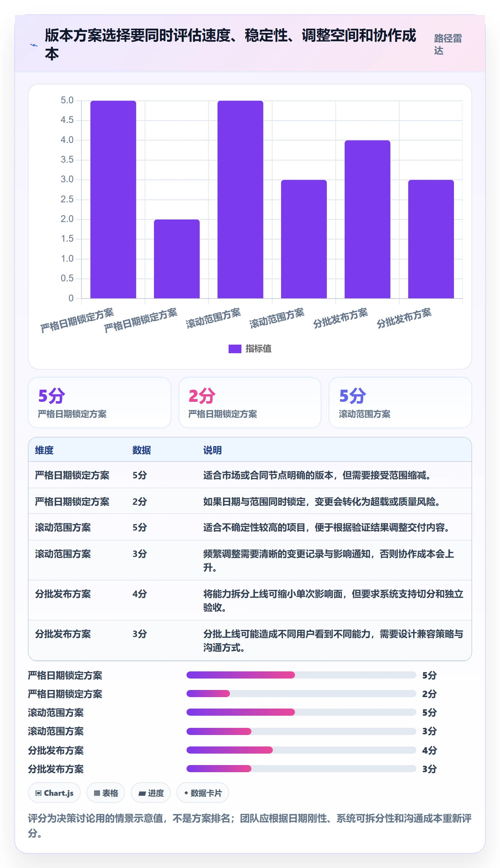The width and height of the screenshot is (500, 868).
Task: Click the 2.5 y-axis tick label
Action: tap(67, 199)
